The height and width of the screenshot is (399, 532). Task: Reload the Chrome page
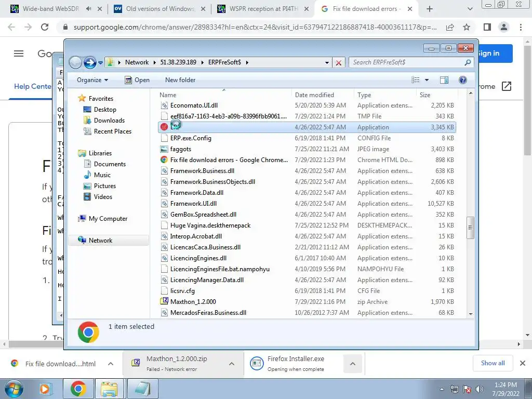[45, 27]
